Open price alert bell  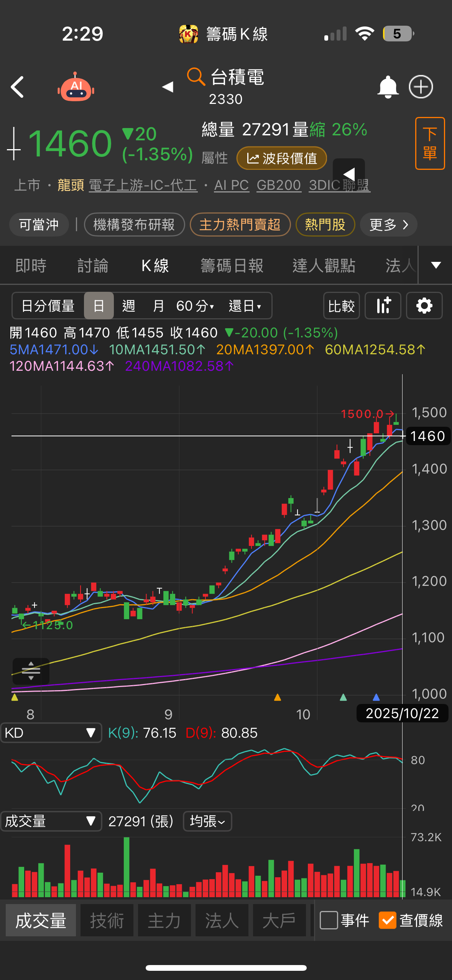coord(388,87)
